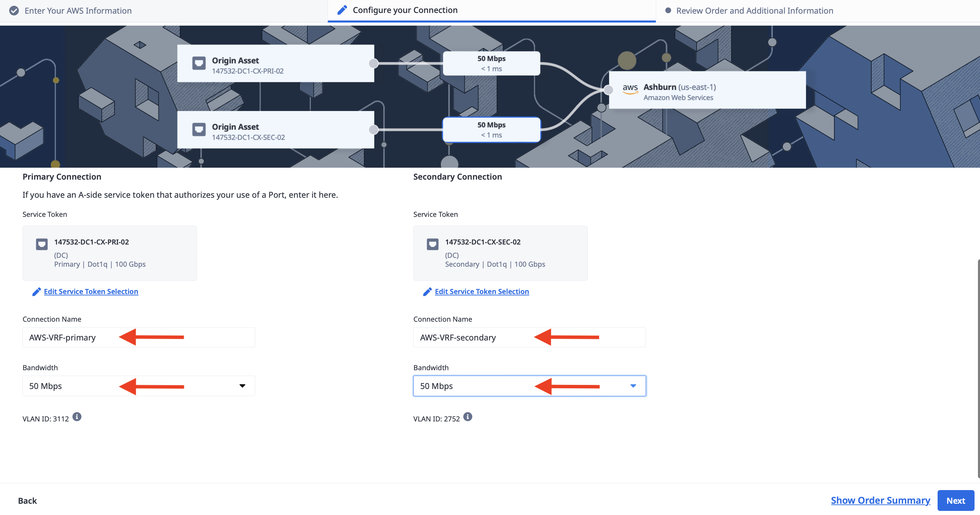Click the Enter Your AWS Information tab

tap(78, 10)
